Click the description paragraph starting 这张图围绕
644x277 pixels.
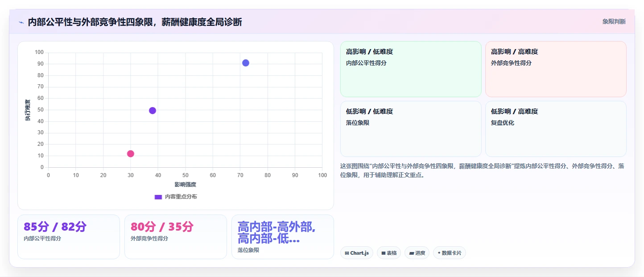pyautogui.click(x=483, y=170)
